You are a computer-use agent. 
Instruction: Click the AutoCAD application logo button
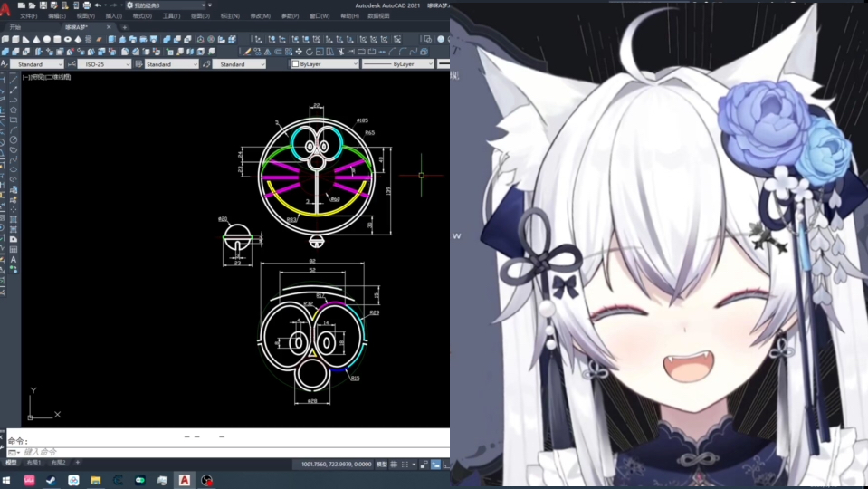6,9
